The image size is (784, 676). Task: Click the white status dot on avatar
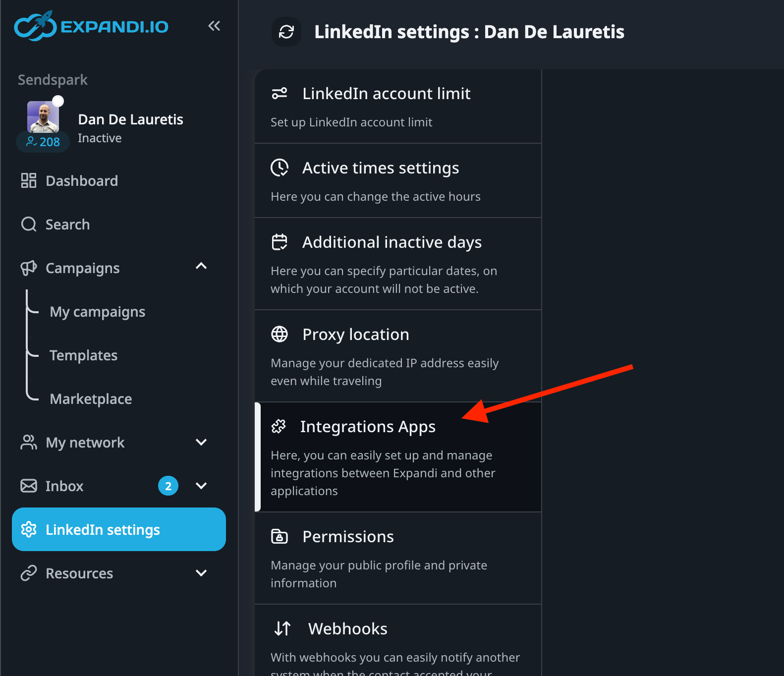pos(58,101)
